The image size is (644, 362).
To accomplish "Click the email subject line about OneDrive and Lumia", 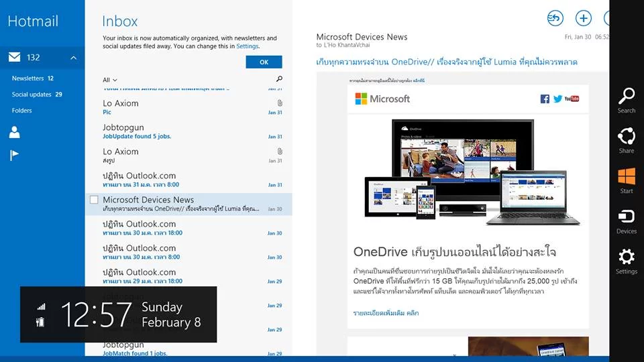I will coord(447,62).
